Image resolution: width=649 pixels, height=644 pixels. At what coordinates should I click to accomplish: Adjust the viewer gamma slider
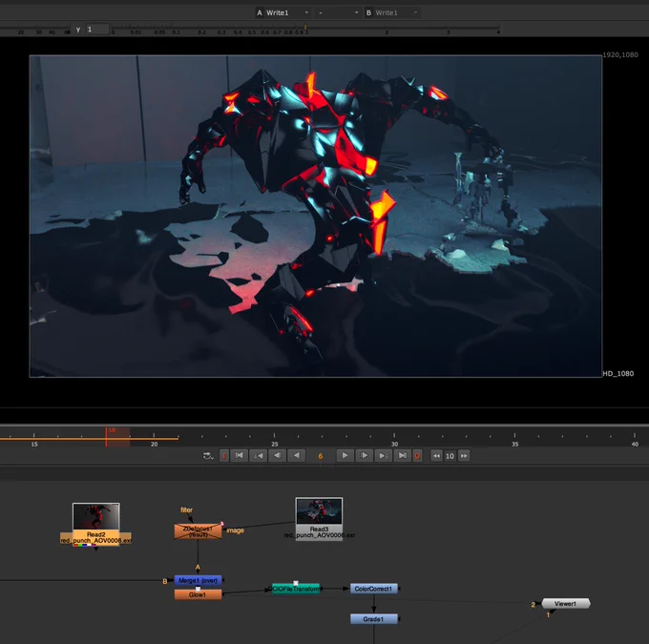coord(305,28)
